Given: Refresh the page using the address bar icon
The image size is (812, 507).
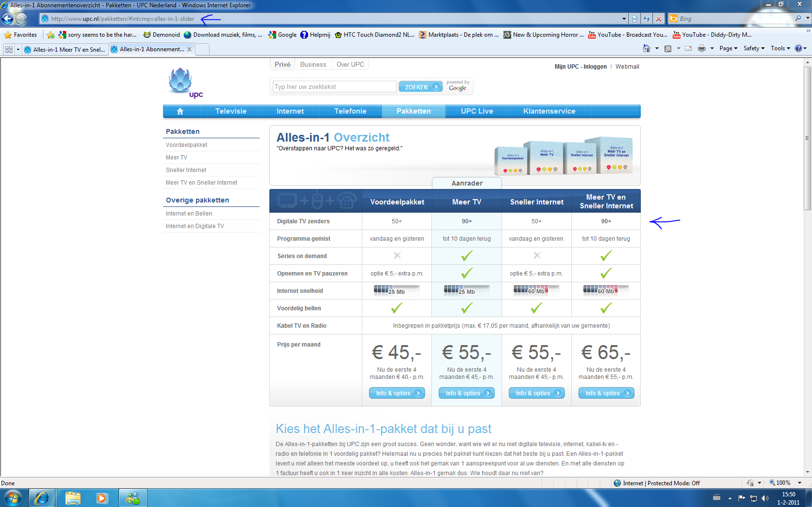Looking at the screenshot, I should click(x=647, y=19).
